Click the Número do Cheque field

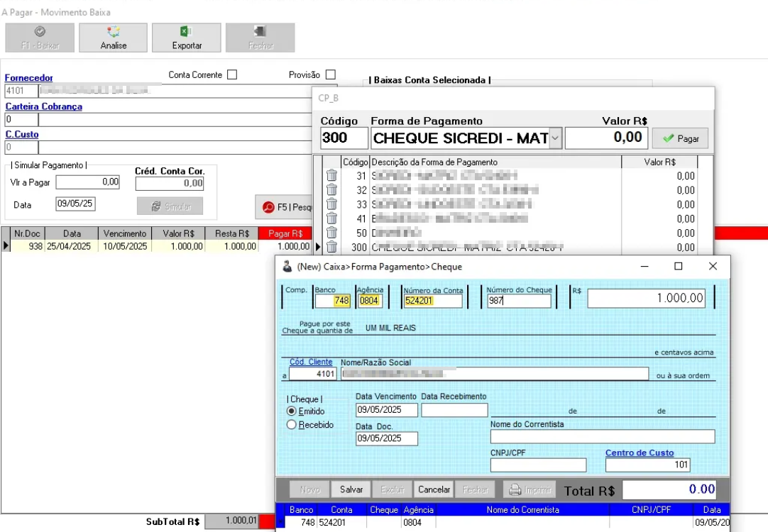click(519, 301)
